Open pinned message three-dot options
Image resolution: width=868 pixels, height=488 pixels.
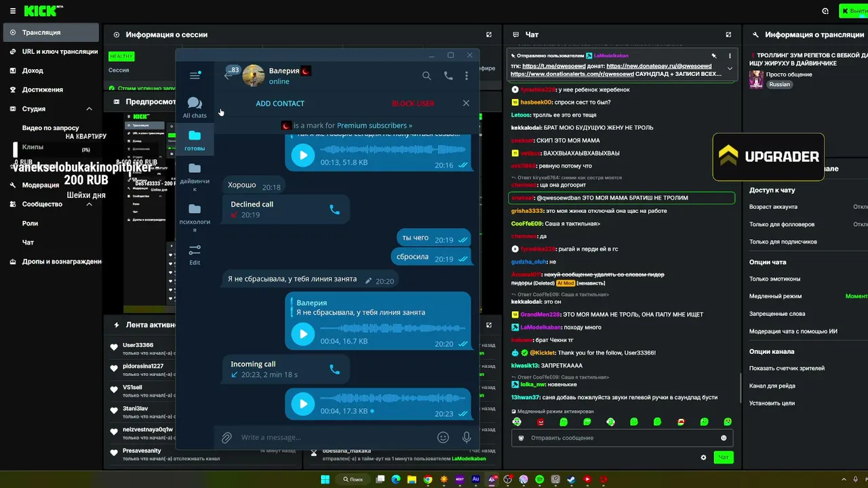tap(730, 56)
